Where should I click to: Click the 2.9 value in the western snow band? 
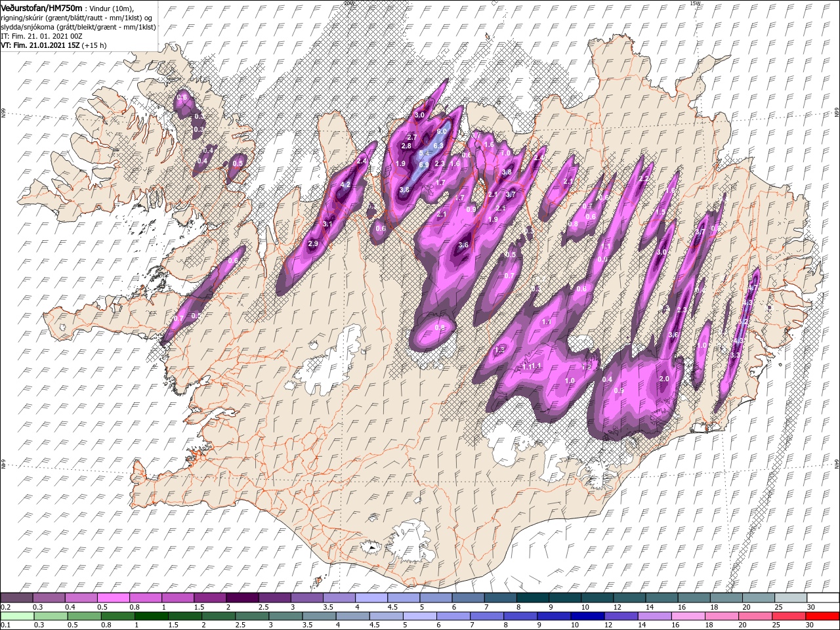point(313,244)
